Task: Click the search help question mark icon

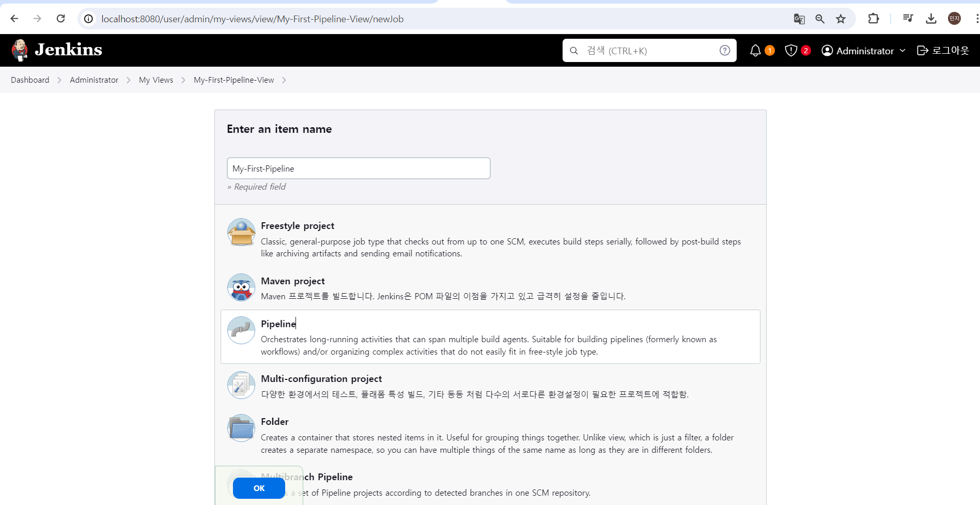Action: pyautogui.click(x=725, y=50)
